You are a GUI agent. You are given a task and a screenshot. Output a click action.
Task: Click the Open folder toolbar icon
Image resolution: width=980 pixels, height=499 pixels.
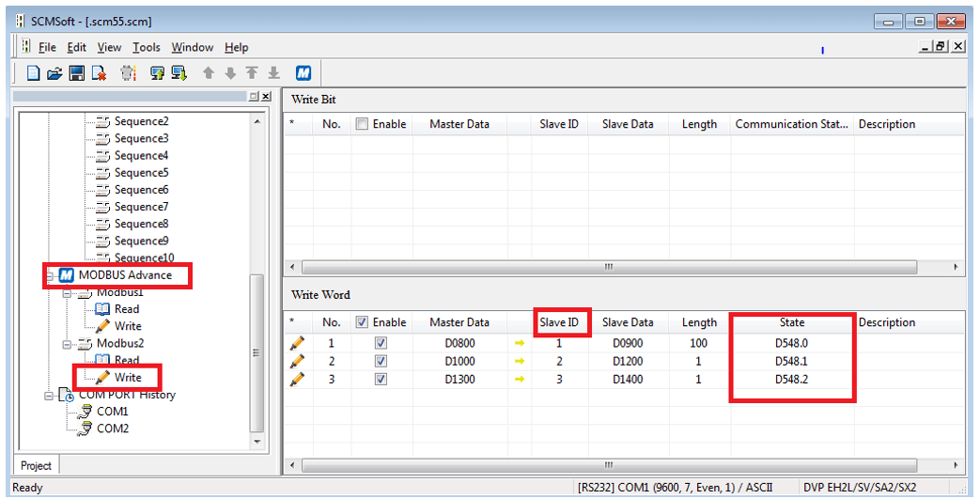(54, 73)
